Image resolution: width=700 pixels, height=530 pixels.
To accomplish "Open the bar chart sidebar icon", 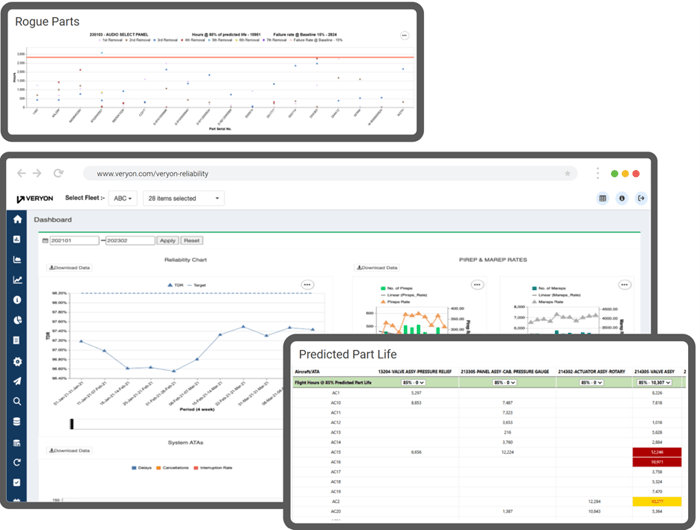I will point(17,259).
